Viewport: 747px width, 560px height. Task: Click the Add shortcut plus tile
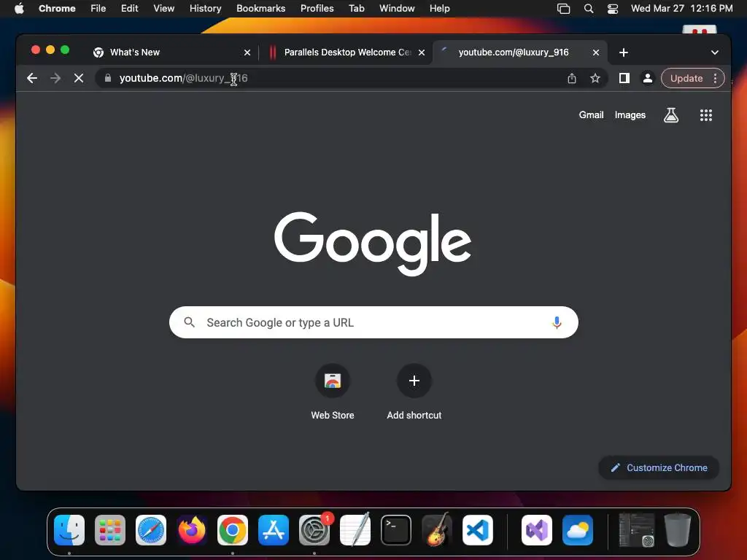pyautogui.click(x=414, y=381)
